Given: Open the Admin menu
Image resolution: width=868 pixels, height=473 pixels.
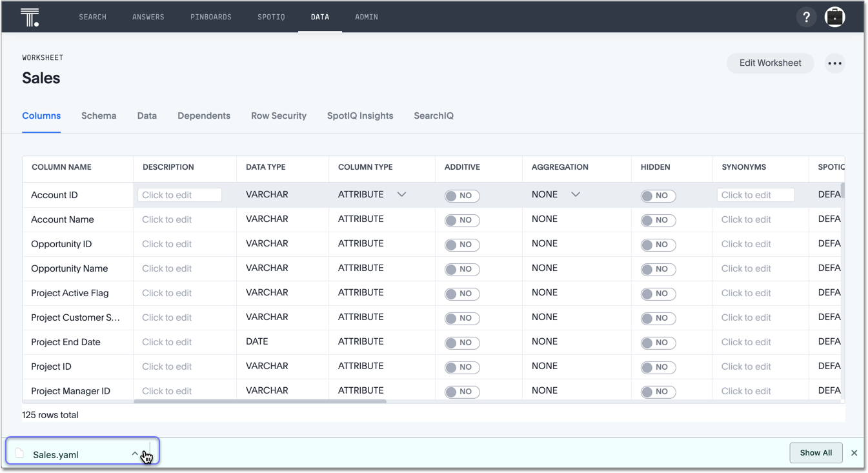Looking at the screenshot, I should [x=367, y=17].
